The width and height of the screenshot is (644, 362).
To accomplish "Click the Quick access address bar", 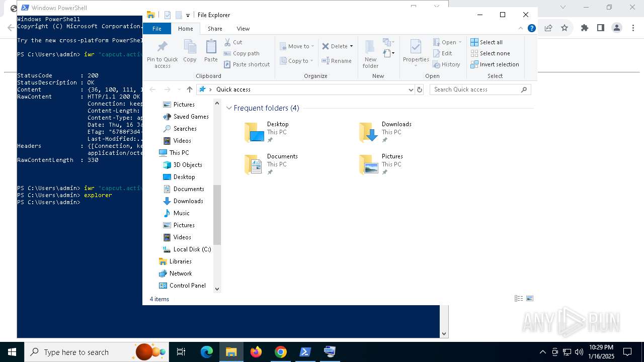I will 305,89.
